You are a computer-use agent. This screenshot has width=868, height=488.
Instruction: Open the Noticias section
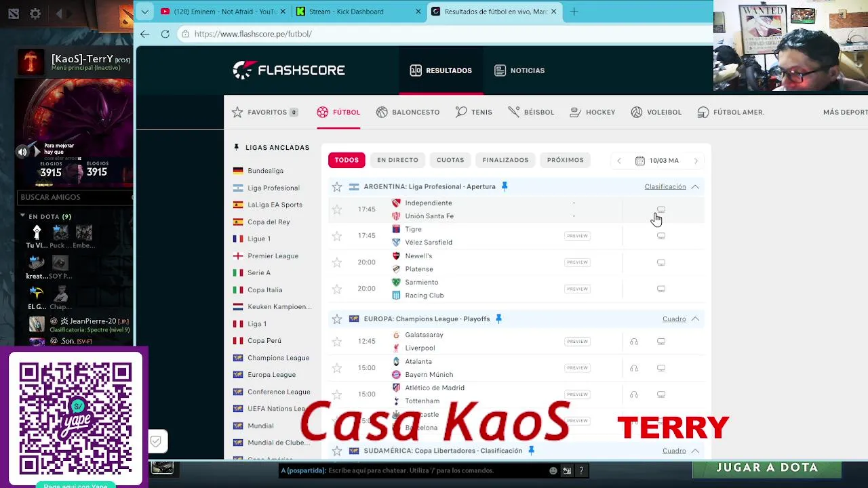pyautogui.click(x=519, y=70)
